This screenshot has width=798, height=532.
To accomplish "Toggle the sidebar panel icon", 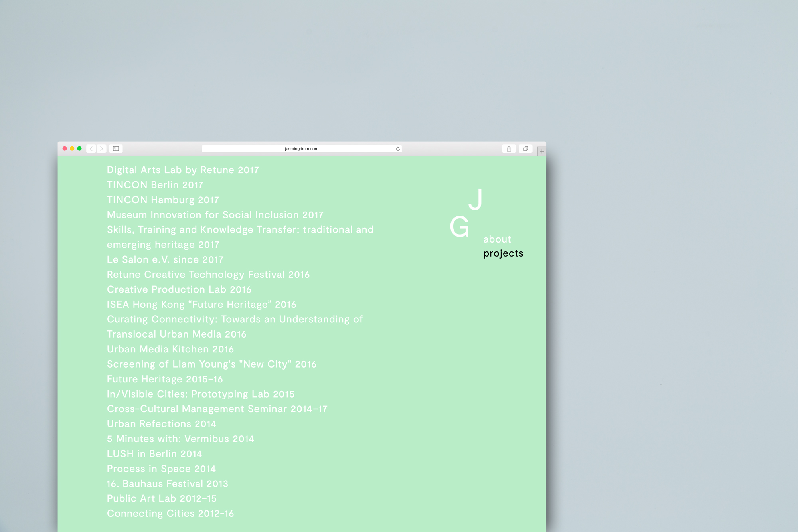I will pyautogui.click(x=116, y=148).
